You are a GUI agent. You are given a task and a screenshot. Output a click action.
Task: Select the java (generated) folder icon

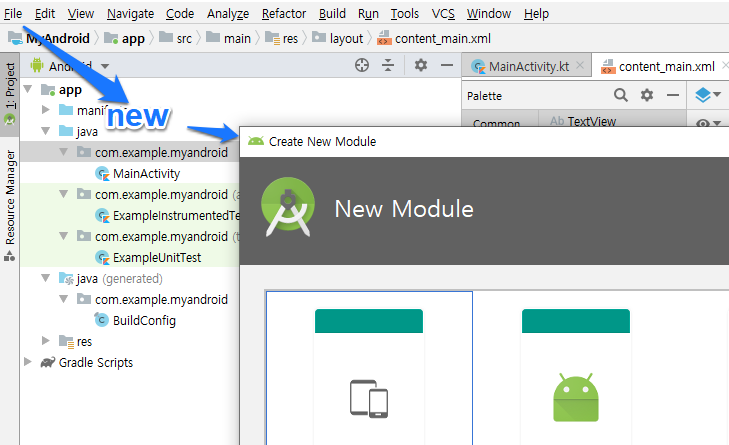tap(66, 279)
